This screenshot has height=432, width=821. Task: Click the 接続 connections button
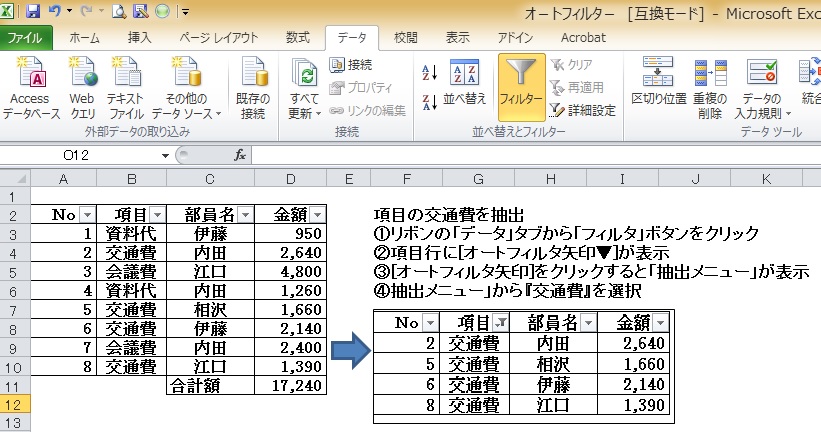tap(351, 65)
